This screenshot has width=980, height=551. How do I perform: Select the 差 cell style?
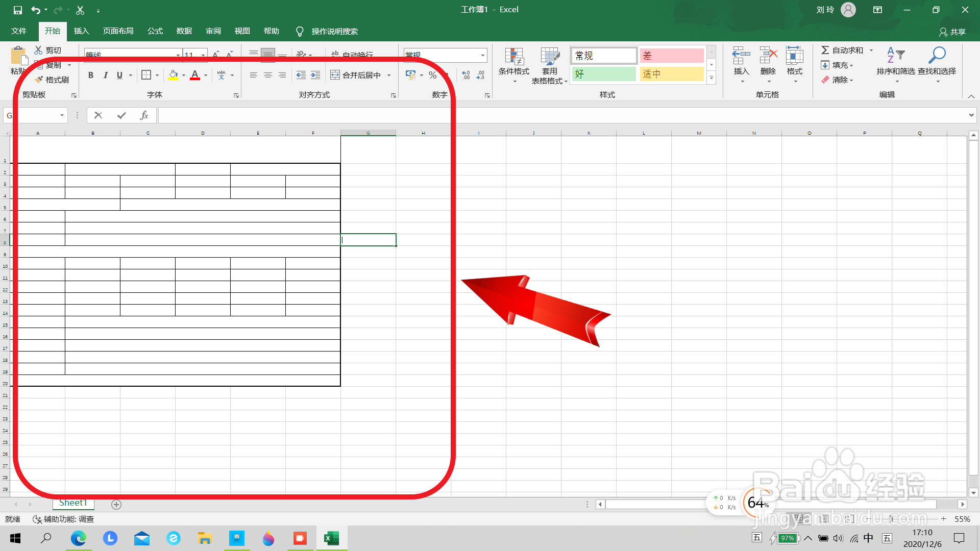tap(672, 56)
